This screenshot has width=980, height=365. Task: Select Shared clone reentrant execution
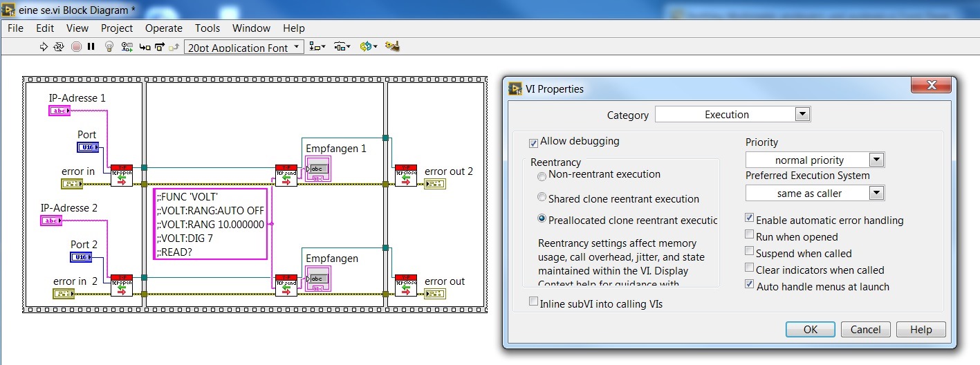(x=542, y=198)
